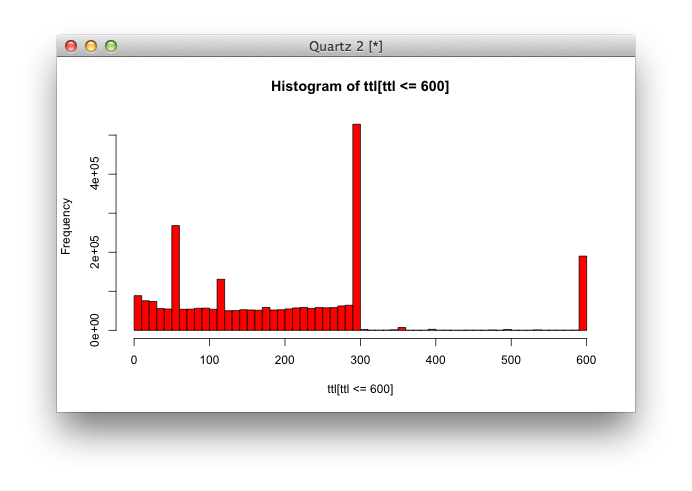The image size is (692, 491).
Task: Click the red bar at 600
Action: pyautogui.click(x=582, y=293)
